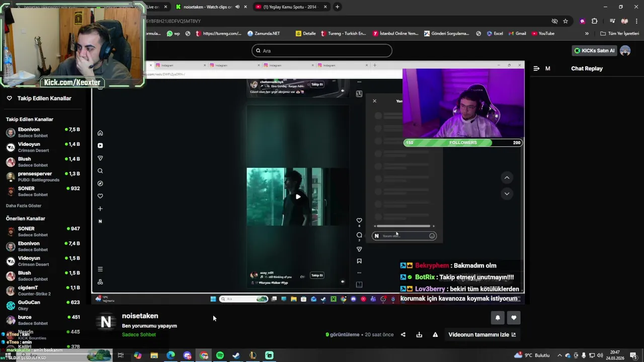Open the noisetaken channel avatar

106,322
